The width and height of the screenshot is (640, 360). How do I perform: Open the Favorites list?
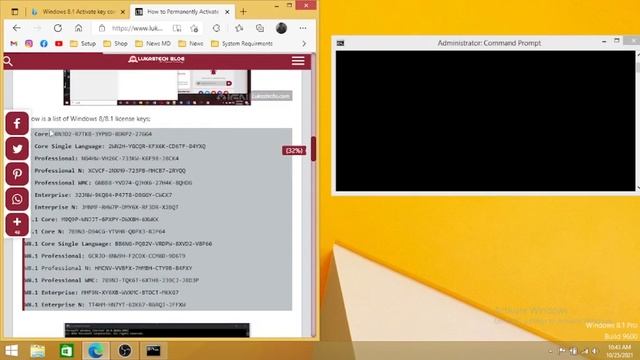click(239, 28)
